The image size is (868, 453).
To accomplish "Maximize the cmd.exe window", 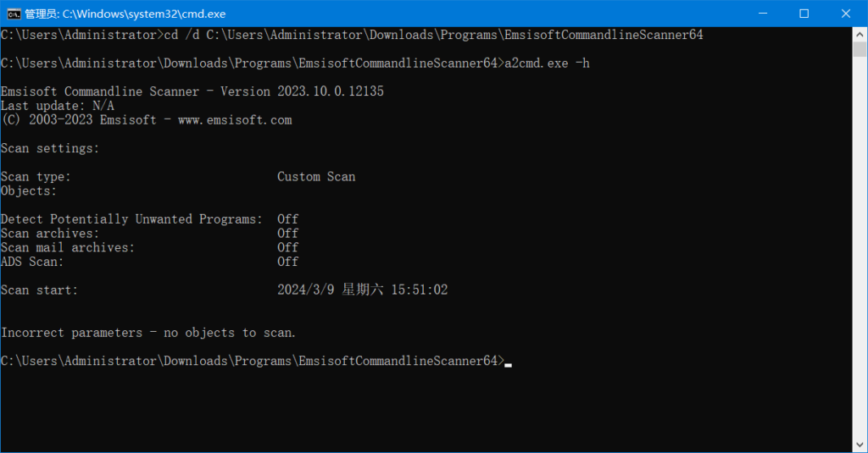I will tap(804, 14).
